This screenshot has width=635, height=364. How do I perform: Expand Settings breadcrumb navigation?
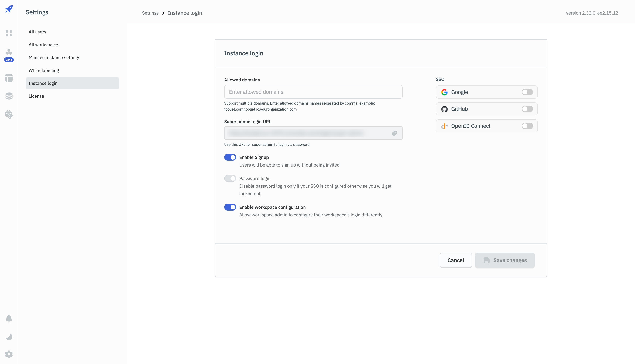pos(150,13)
